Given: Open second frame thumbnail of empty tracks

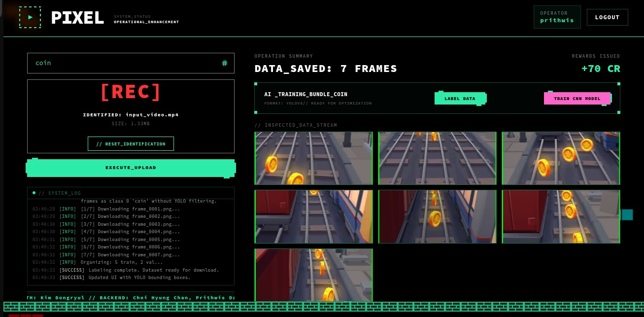Looking at the screenshot, I should 437,158.
